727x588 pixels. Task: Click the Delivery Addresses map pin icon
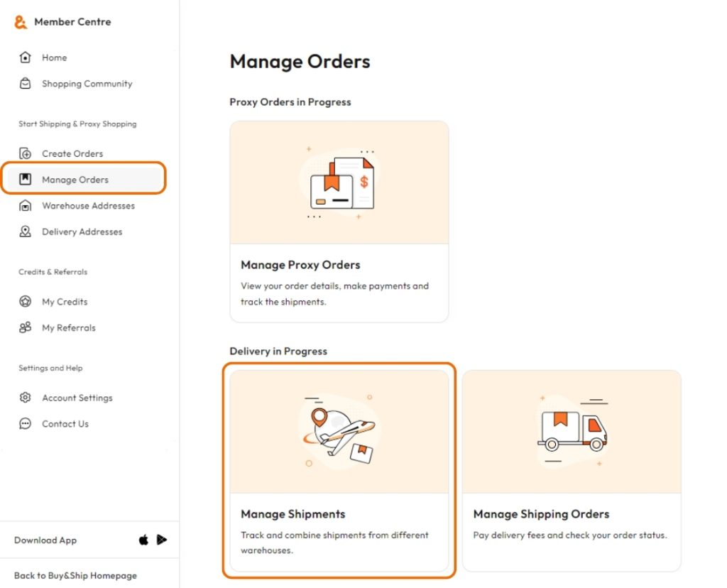pyautogui.click(x=26, y=232)
